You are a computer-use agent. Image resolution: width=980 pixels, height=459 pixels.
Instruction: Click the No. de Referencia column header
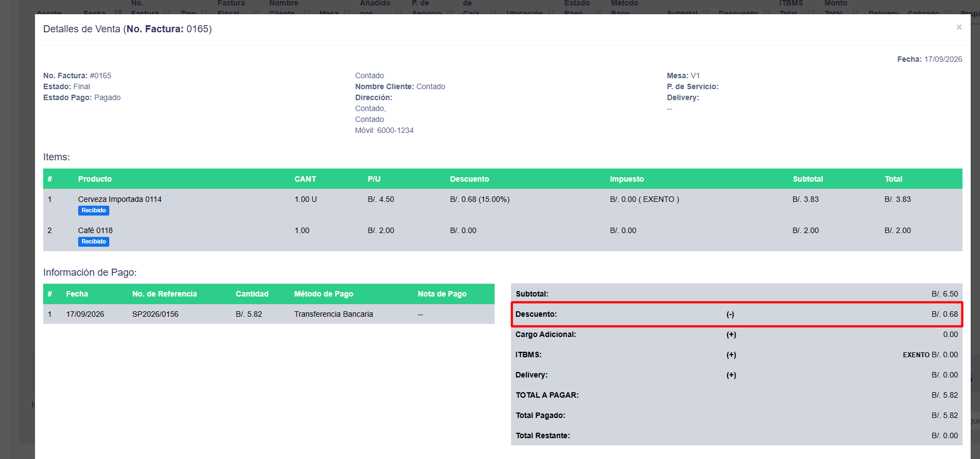[x=165, y=294]
